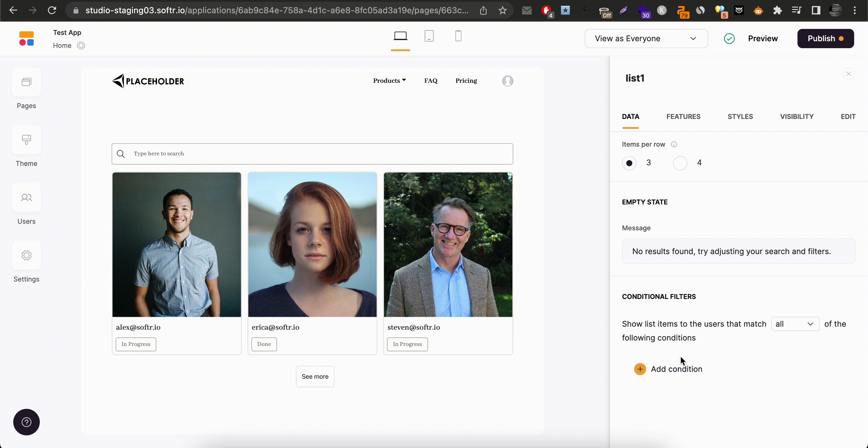
Task: Switch to tablet device preview
Action: point(429,36)
